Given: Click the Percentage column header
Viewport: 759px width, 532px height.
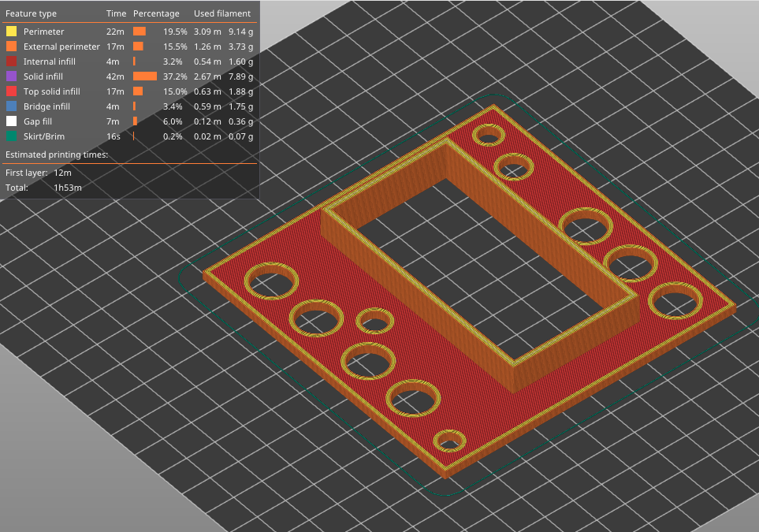Looking at the screenshot, I should 156,13.
